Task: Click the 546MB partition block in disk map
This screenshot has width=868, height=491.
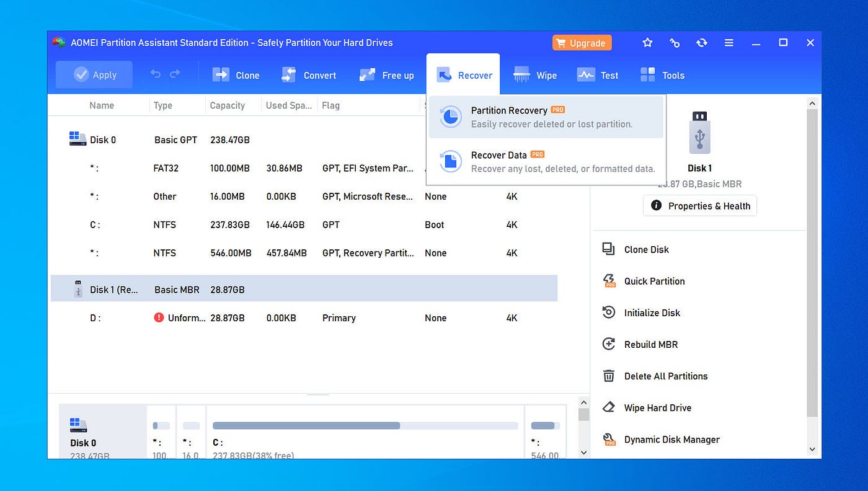Action: (x=545, y=432)
